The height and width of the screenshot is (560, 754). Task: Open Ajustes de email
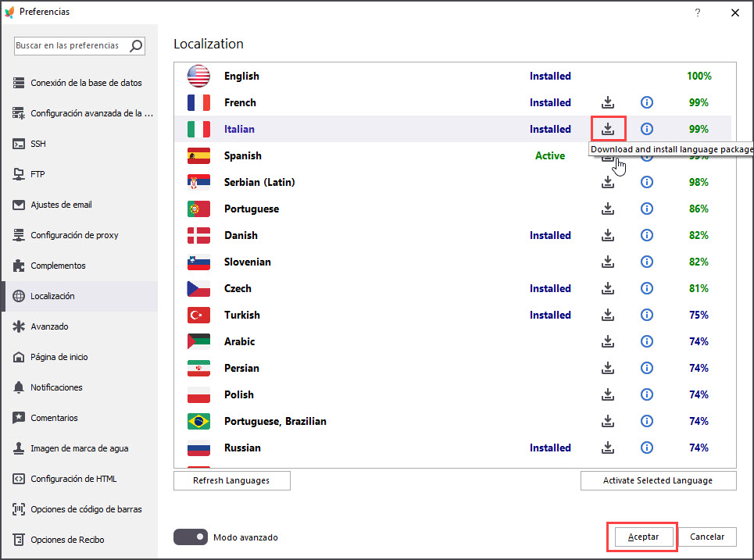pyautogui.click(x=80, y=205)
